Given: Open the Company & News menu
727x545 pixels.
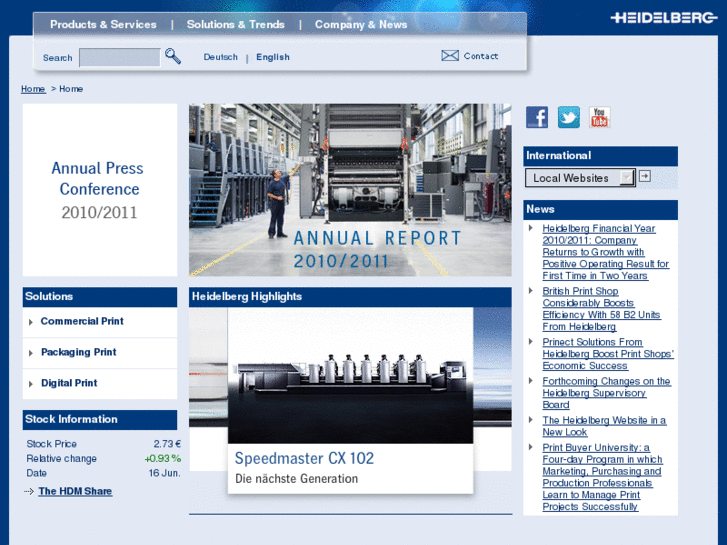Looking at the screenshot, I should 361,25.
